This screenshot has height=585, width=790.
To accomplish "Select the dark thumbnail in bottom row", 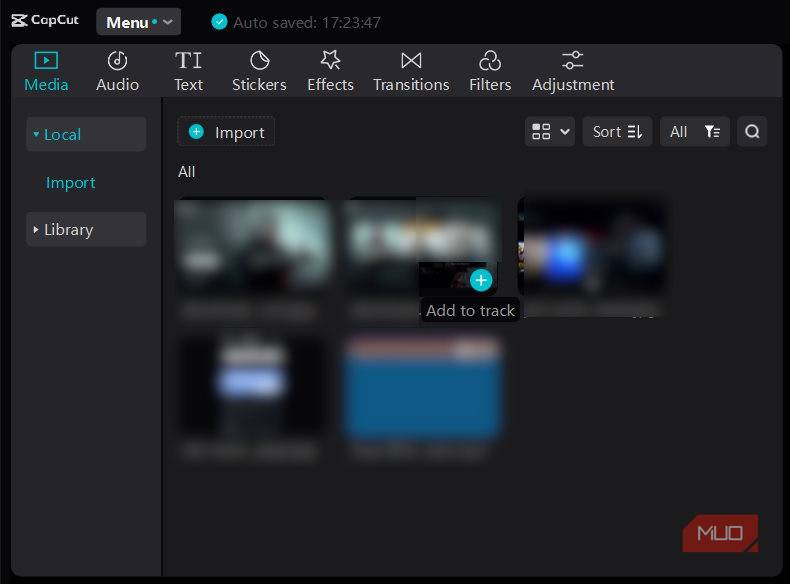I will click(253, 385).
